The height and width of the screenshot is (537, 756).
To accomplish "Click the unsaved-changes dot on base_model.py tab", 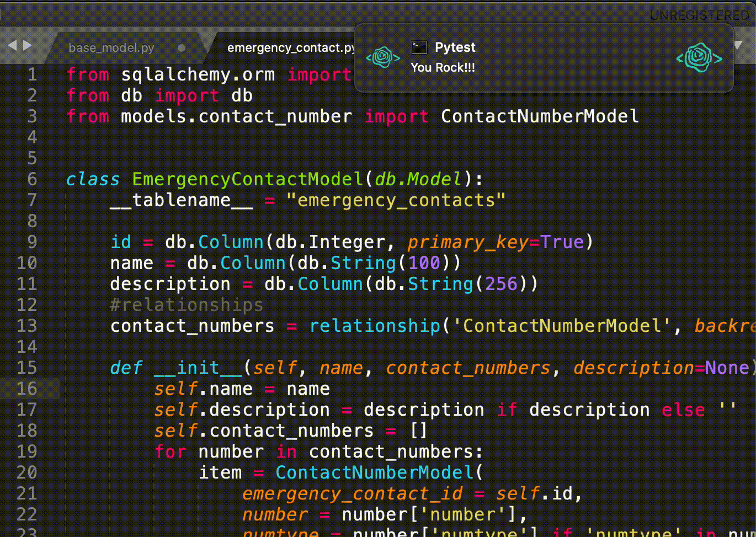I will [182, 48].
